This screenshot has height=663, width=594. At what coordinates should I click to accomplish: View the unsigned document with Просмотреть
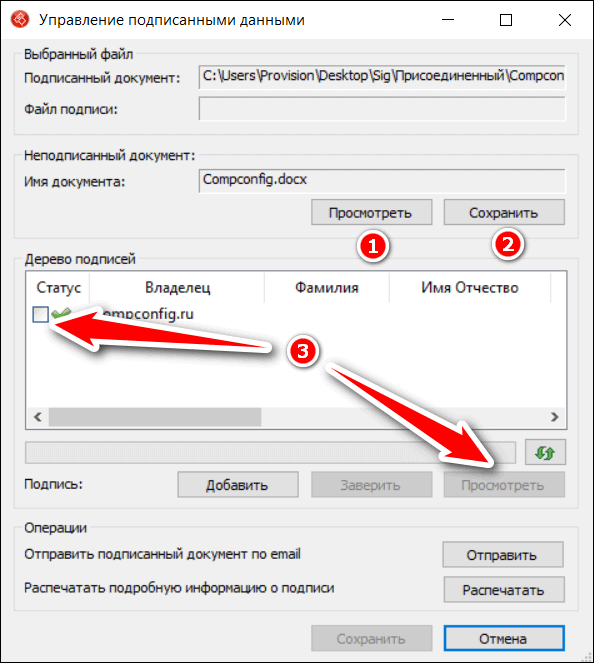tap(372, 212)
